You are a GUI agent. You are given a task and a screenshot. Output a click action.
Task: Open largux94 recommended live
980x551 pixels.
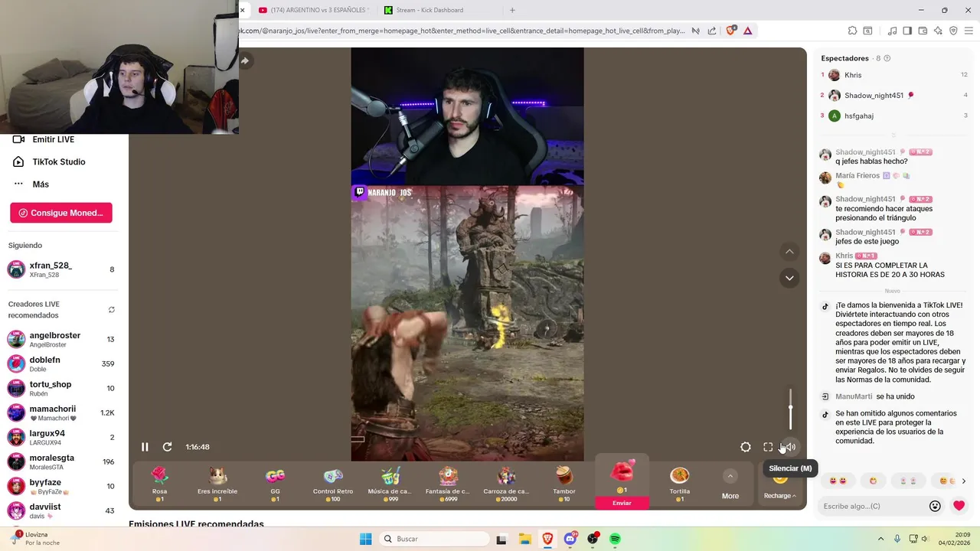[61, 438]
